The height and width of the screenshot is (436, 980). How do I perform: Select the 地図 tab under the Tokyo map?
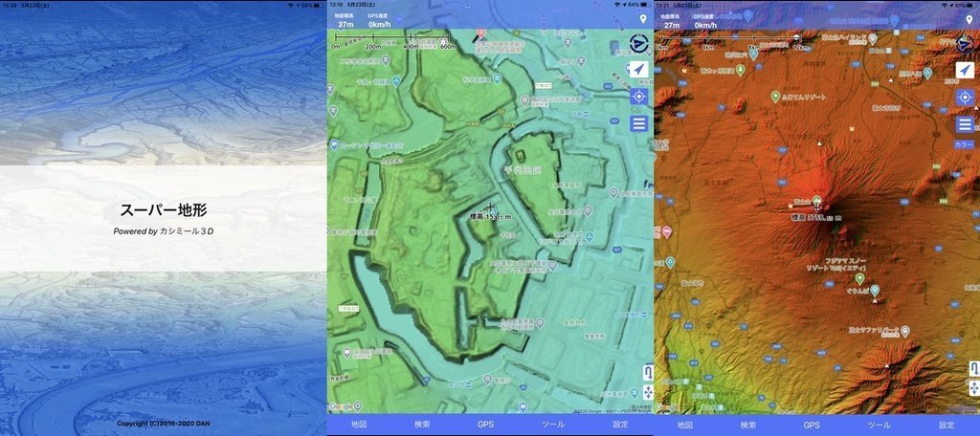359,425
